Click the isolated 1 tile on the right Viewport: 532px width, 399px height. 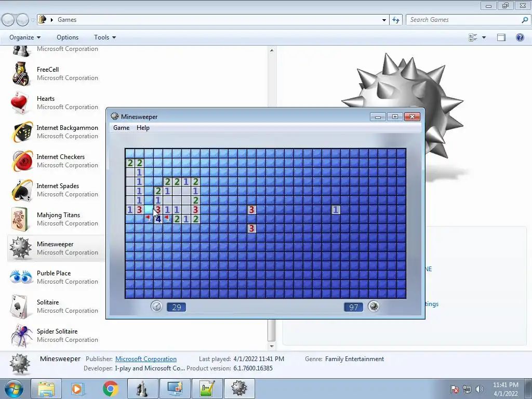336,210
